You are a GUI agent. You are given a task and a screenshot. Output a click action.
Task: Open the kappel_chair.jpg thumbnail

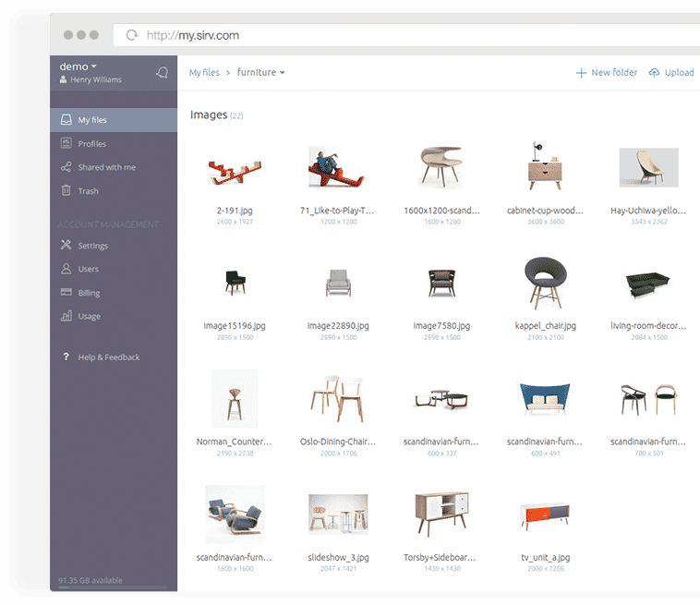point(545,283)
